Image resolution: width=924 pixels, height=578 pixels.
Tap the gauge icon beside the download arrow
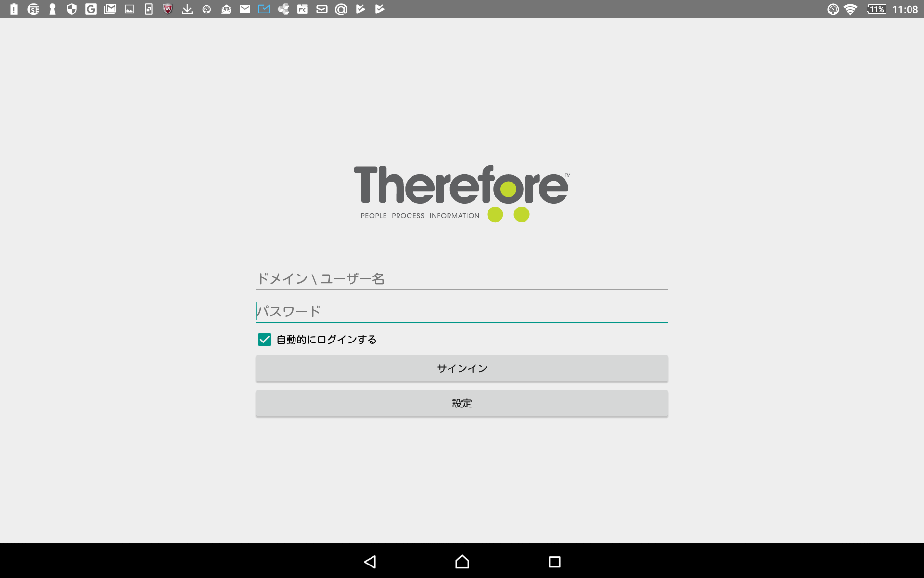coord(206,9)
